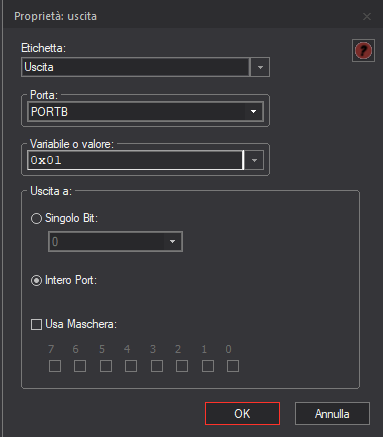383x437 pixels.
Task: Open the Singolo Bit number dropdown
Action: coord(115,241)
